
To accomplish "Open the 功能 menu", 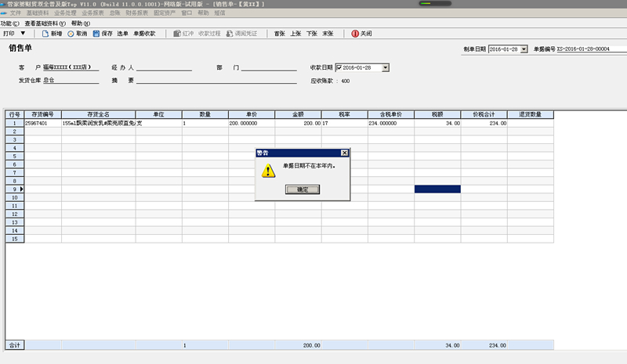I will click(x=10, y=23).
